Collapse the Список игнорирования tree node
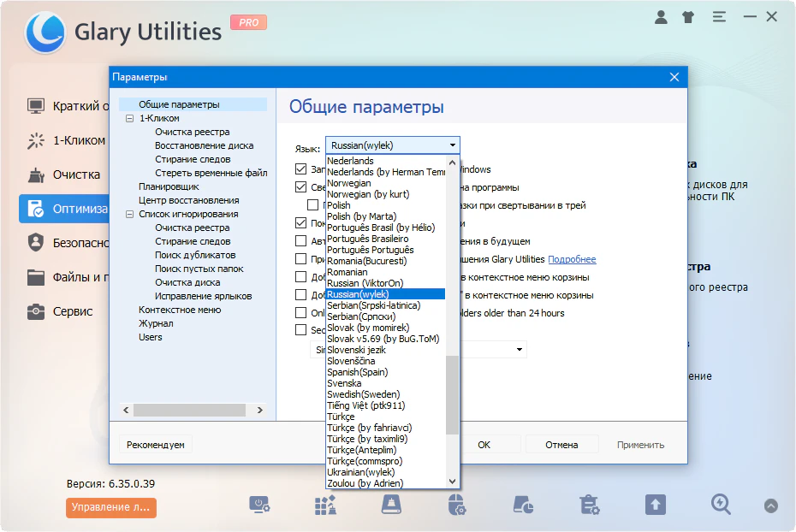This screenshot has height=532, width=796. [129, 215]
